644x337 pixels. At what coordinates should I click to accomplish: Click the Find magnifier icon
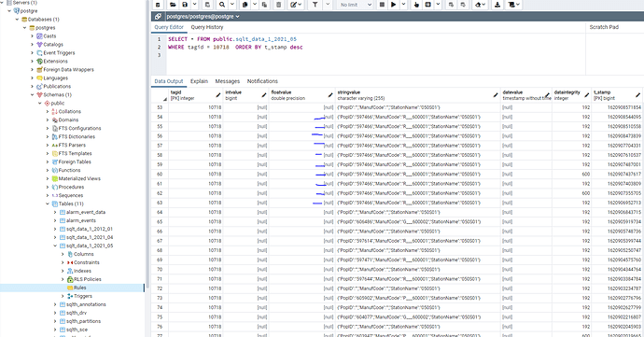tap(222, 5)
